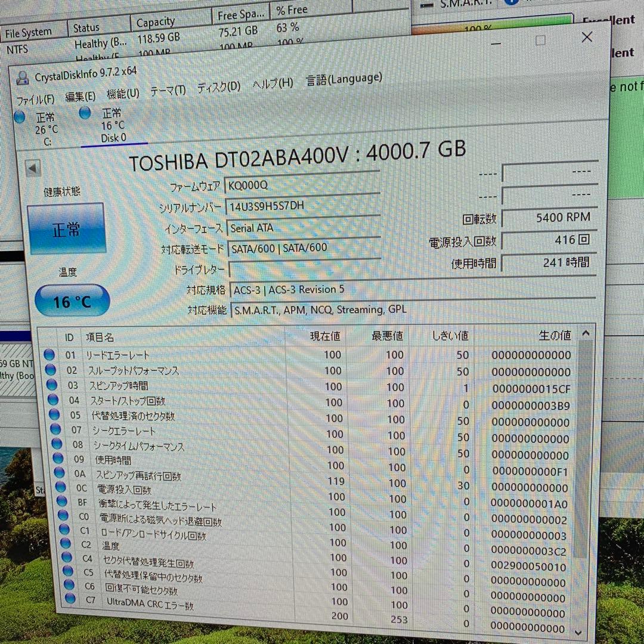
Task: Click the firmware field KQ000Q
Action: click(x=302, y=184)
